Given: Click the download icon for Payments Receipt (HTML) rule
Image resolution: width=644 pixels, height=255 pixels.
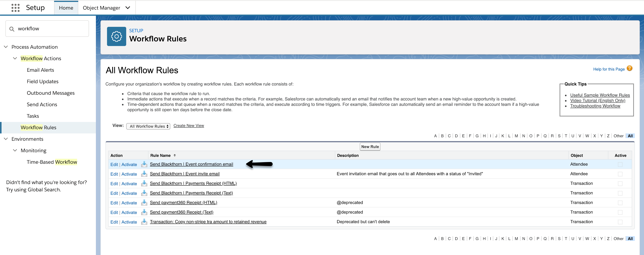Looking at the screenshot, I should point(144,183).
